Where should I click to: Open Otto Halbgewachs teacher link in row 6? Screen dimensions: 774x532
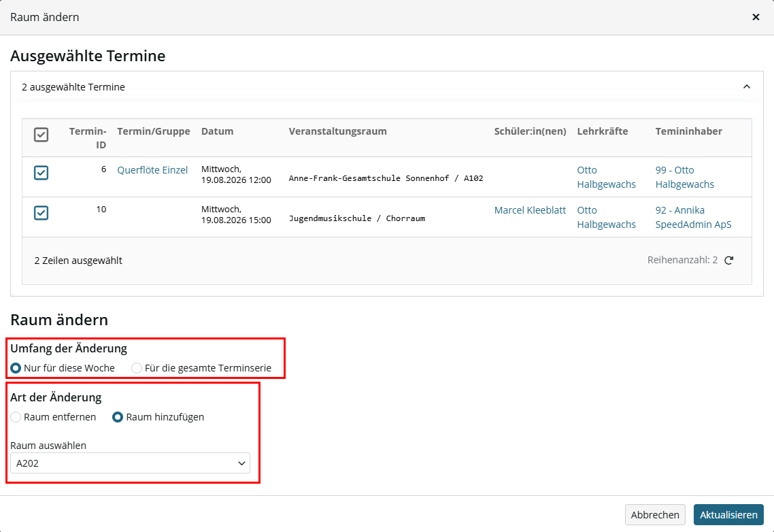coord(606,177)
